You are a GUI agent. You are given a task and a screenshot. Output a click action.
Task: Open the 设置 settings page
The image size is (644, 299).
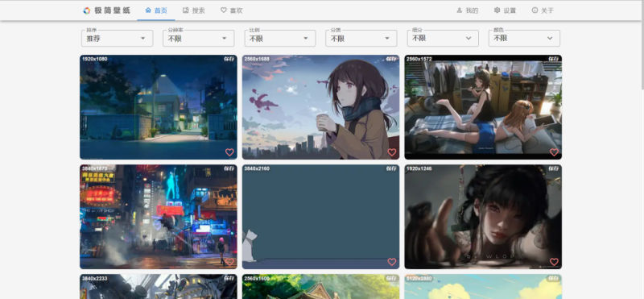tap(505, 10)
